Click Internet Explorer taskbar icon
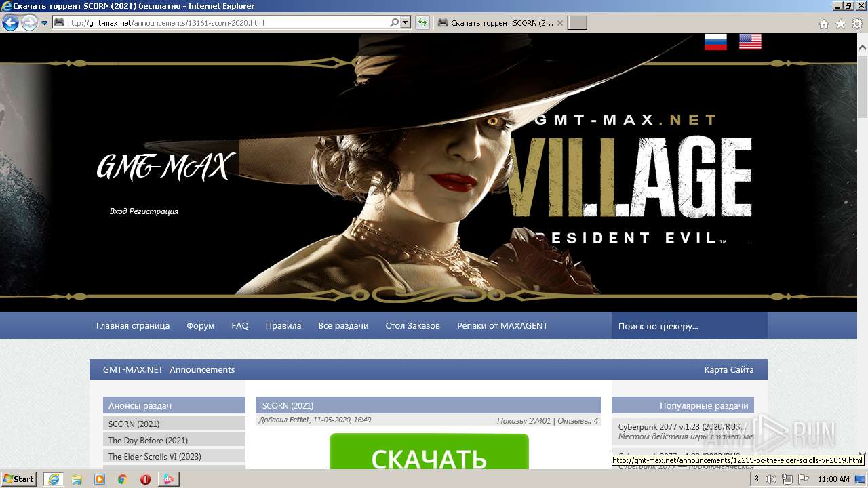Screen dimensions: 868x488 pyautogui.click(x=53, y=479)
